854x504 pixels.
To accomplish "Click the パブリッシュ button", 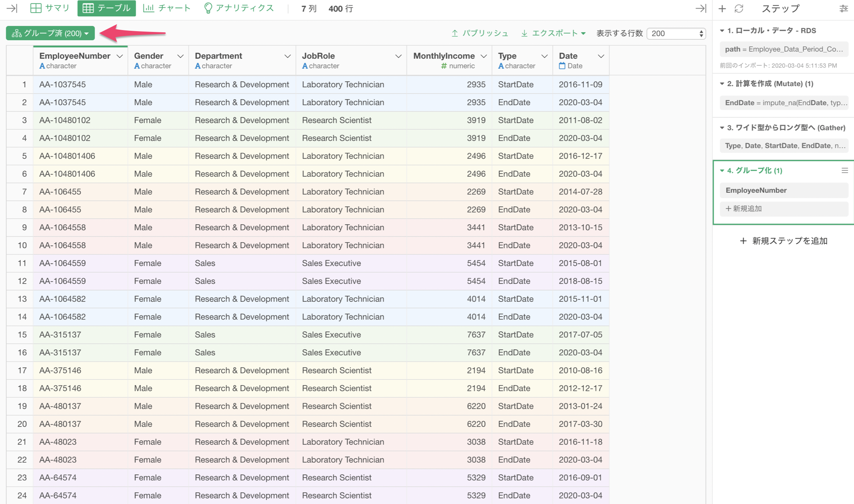I will (x=480, y=33).
